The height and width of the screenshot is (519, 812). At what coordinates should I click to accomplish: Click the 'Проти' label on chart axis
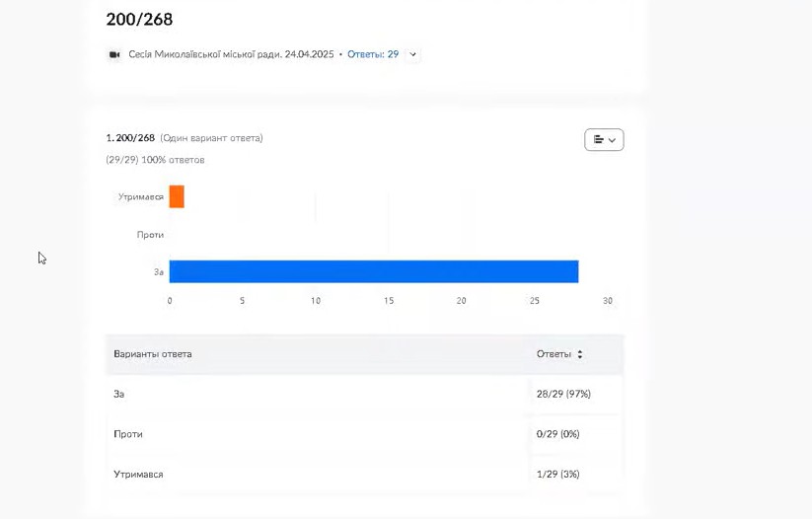[x=150, y=235]
